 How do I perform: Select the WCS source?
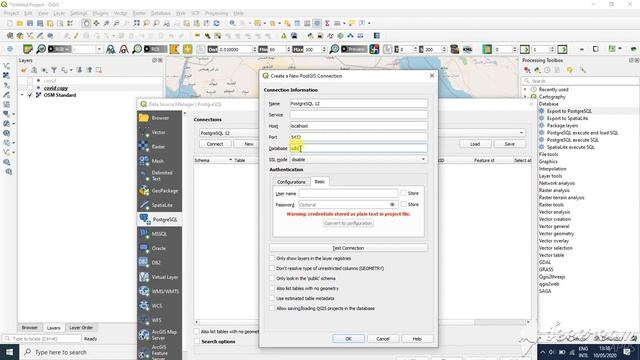point(160,306)
